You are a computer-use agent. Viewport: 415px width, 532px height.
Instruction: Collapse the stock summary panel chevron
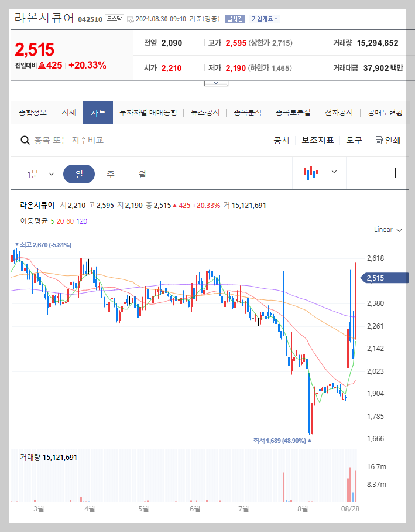pyautogui.click(x=216, y=82)
